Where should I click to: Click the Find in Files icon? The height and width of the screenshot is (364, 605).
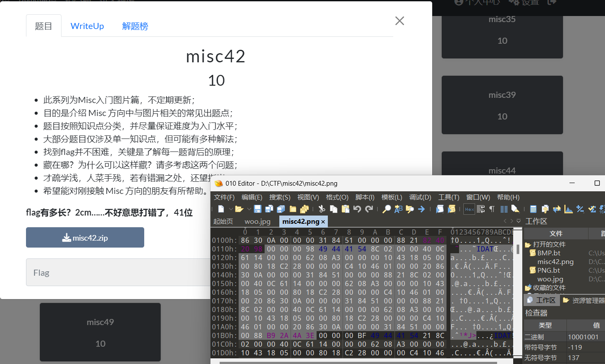410,209
